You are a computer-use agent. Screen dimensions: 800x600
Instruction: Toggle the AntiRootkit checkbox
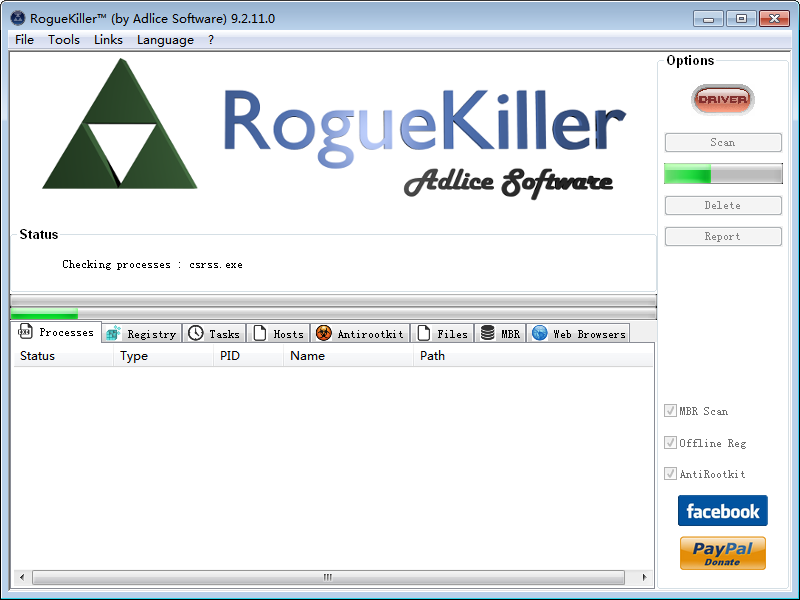point(670,473)
